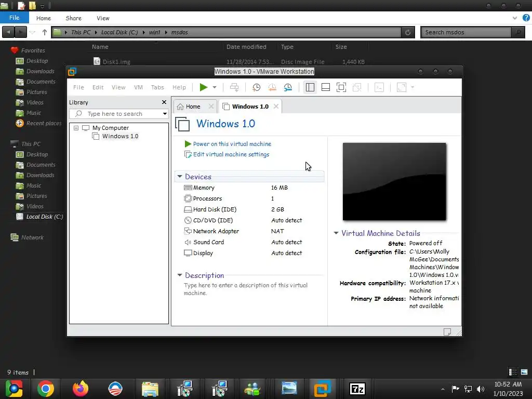Screen dimensions: 532x399
Task: Close the Library panel
Action: (164, 102)
